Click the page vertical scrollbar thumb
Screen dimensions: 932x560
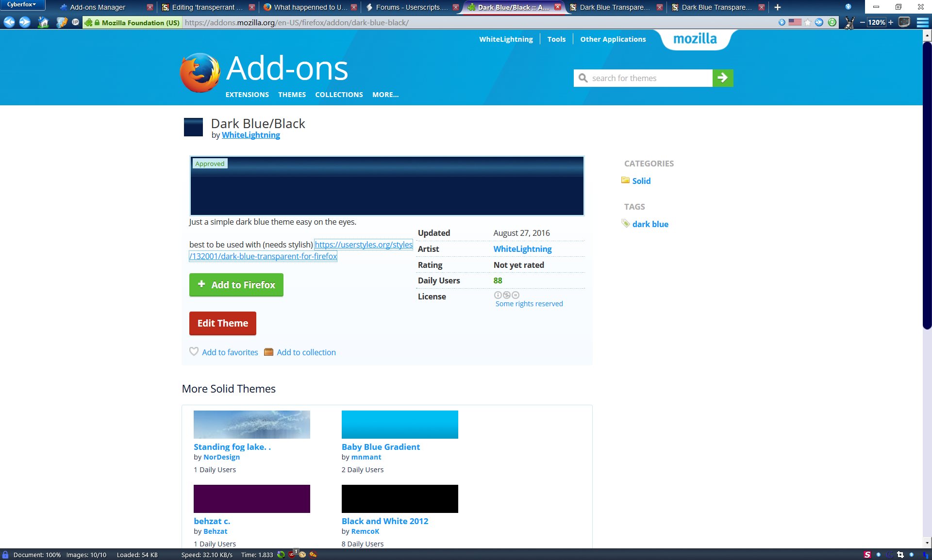pyautogui.click(x=927, y=184)
